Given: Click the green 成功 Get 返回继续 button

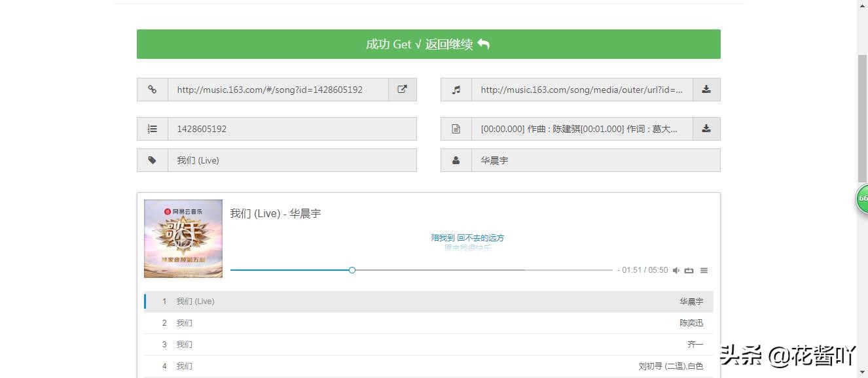Looking at the screenshot, I should coord(428,44).
